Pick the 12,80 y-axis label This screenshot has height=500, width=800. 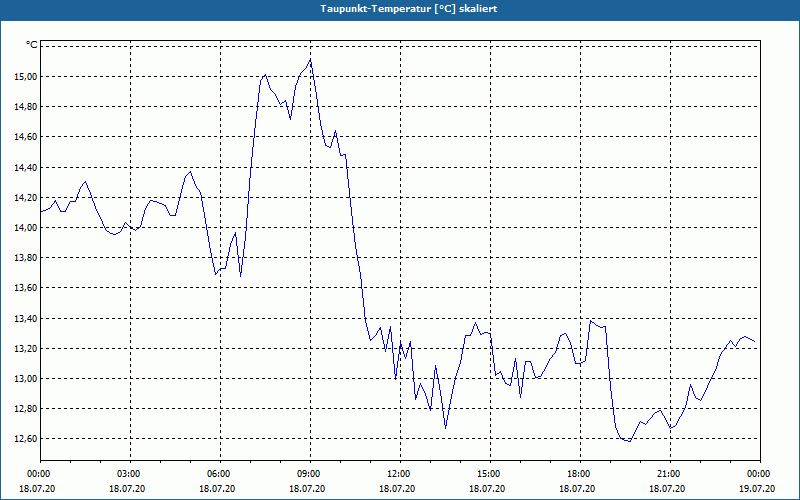pos(27,409)
